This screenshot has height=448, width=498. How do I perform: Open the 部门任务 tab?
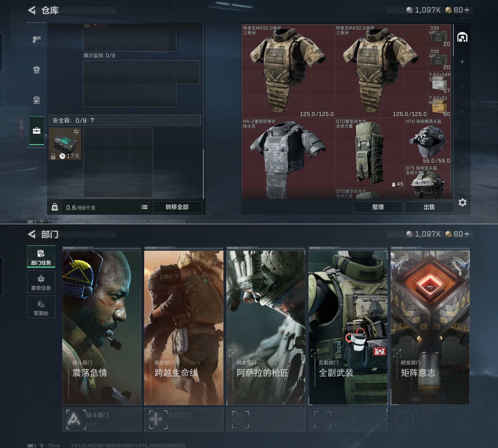point(41,257)
